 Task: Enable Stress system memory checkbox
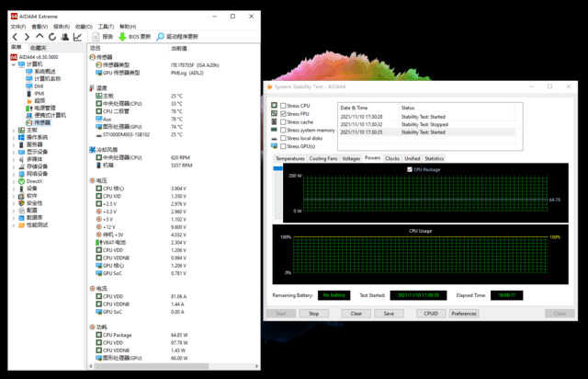pos(283,130)
